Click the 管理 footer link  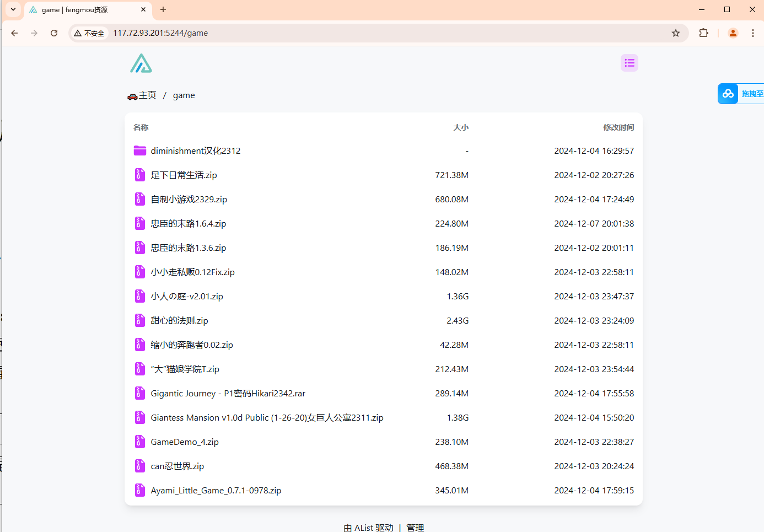click(x=415, y=528)
